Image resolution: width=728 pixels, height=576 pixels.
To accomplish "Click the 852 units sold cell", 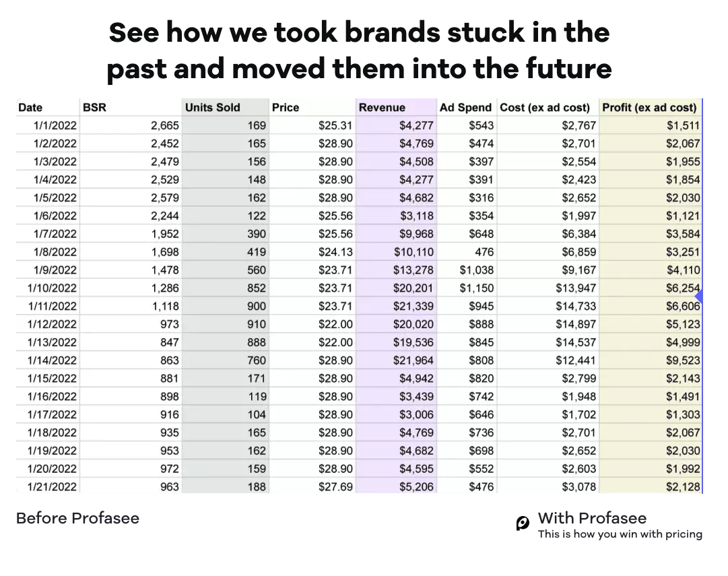I will [256, 288].
